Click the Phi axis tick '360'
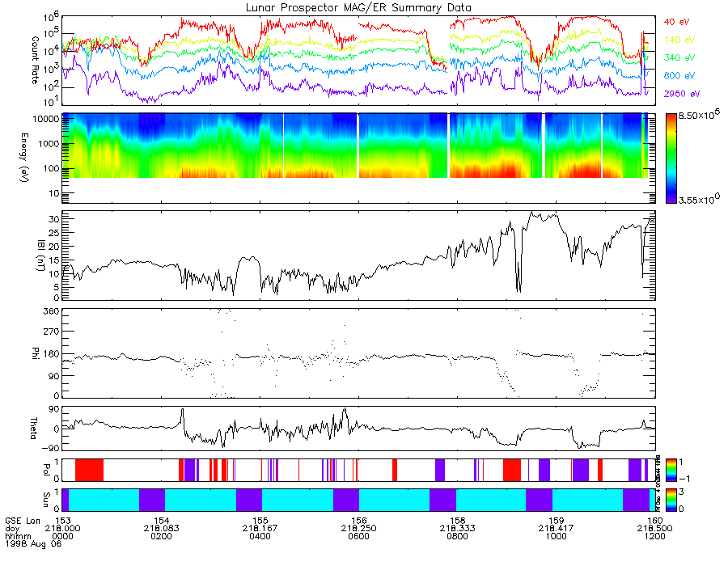 (x=52, y=311)
